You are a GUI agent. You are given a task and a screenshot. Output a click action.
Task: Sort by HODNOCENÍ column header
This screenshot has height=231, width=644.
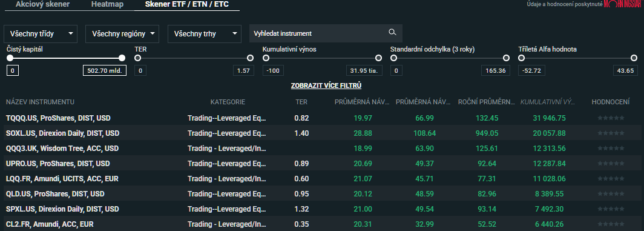click(x=610, y=102)
